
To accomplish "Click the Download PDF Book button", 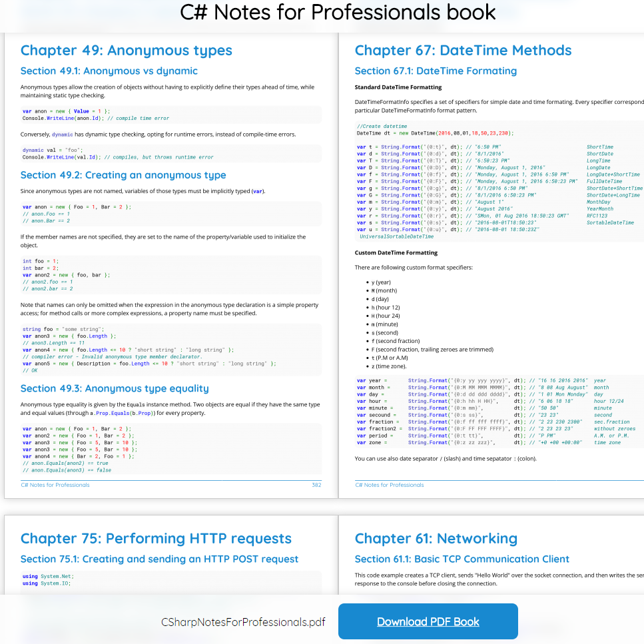I will [428, 621].
